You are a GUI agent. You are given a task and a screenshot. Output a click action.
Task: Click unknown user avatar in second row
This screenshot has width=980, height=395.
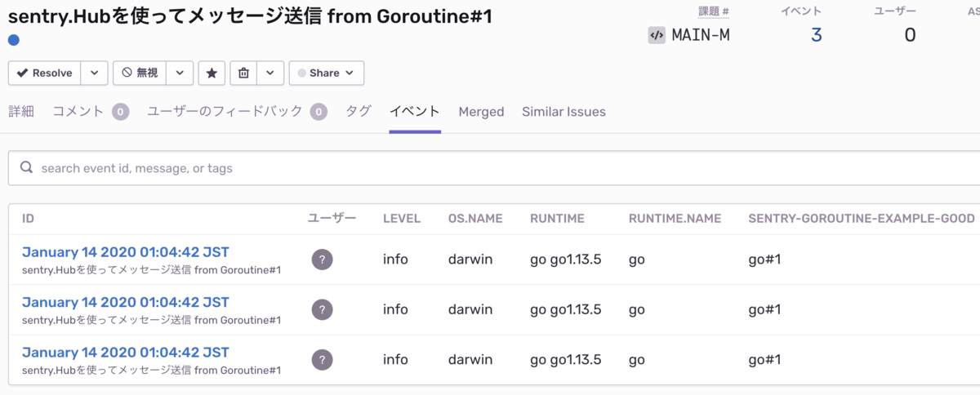click(322, 309)
